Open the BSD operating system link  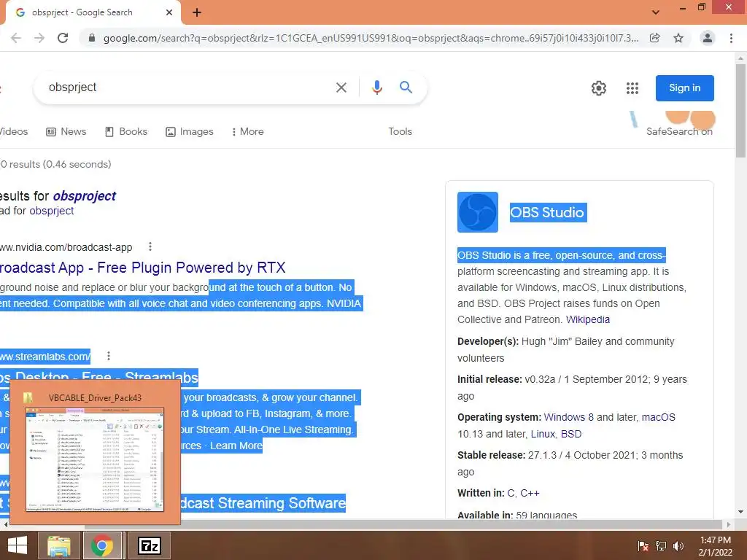pos(571,434)
